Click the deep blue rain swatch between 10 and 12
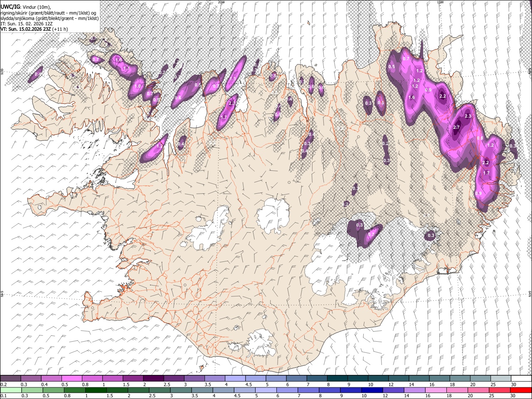The image size is (532, 399). (x=371, y=390)
